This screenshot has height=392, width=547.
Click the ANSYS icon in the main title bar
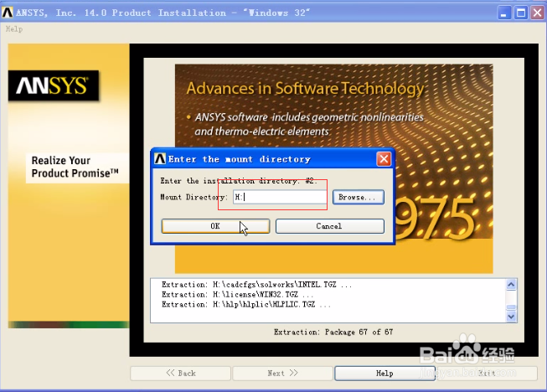[x=7, y=13]
